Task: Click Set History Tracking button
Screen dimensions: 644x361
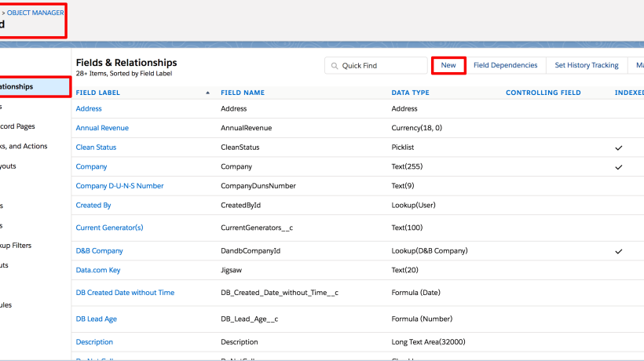Action: coord(586,65)
